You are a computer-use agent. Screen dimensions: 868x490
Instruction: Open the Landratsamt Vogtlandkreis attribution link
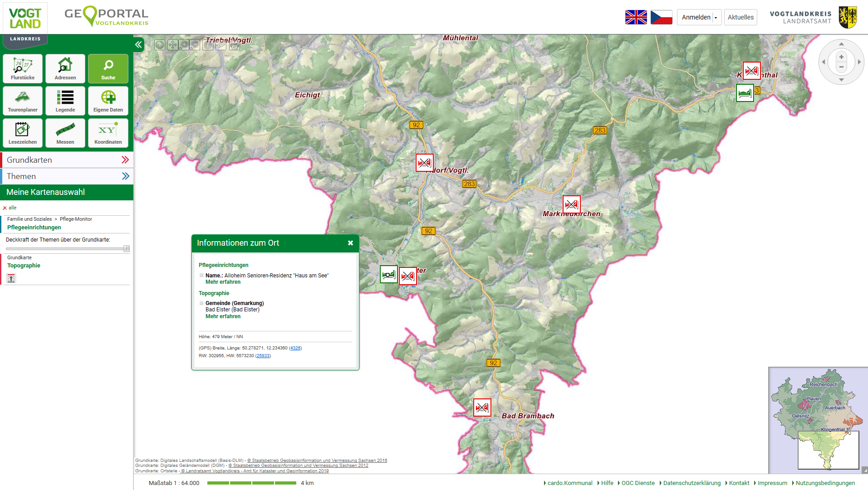tap(255, 471)
